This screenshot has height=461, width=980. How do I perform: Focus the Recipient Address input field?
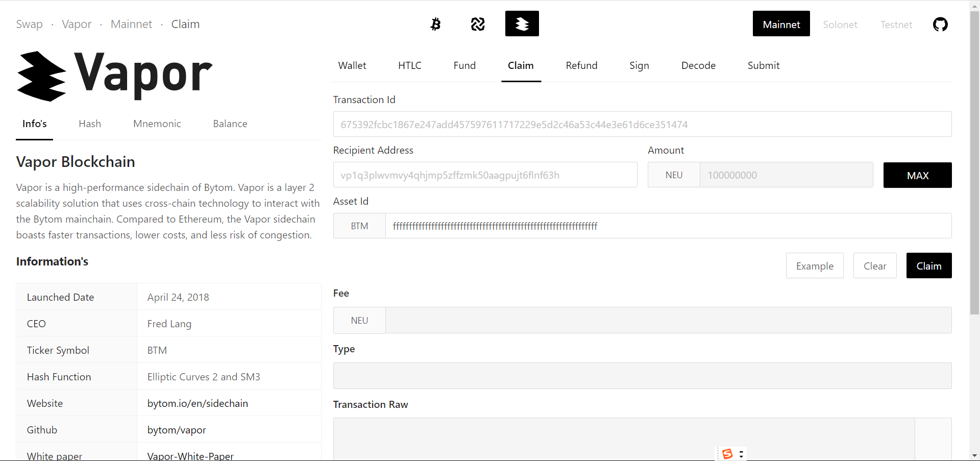(485, 175)
